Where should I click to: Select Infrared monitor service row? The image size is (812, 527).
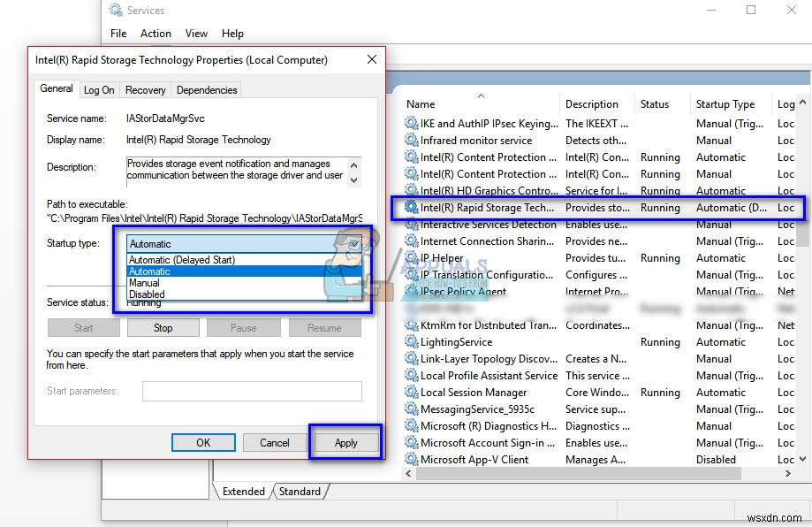pos(600,141)
